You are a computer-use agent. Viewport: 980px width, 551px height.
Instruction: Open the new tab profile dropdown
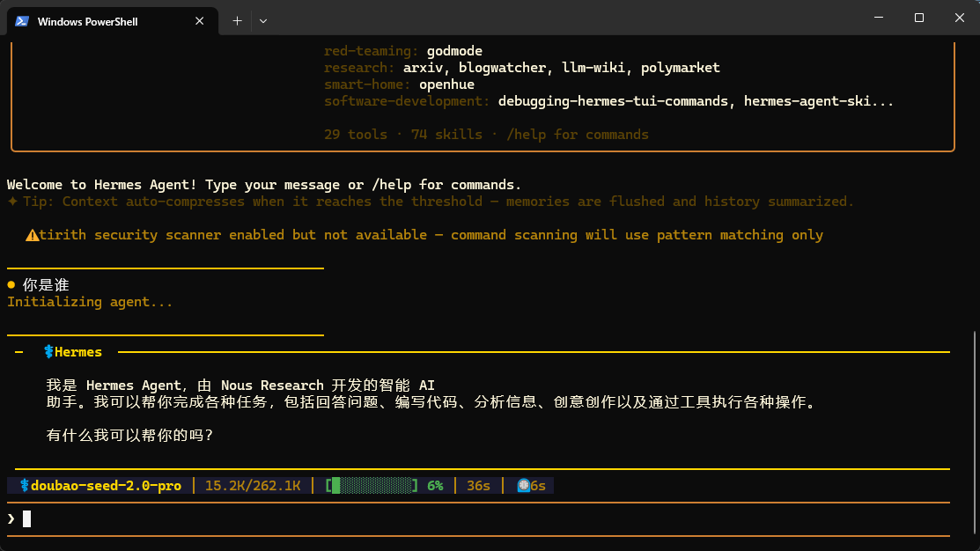pyautogui.click(x=263, y=21)
